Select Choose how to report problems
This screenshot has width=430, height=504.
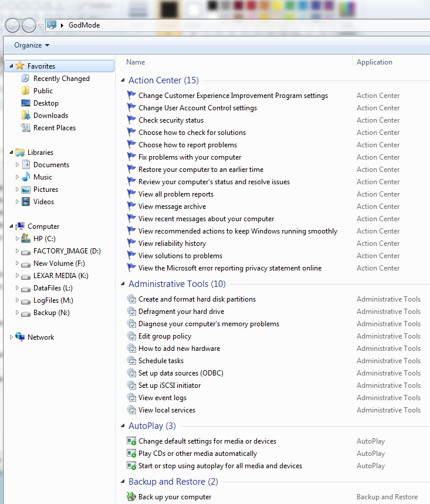click(x=188, y=145)
